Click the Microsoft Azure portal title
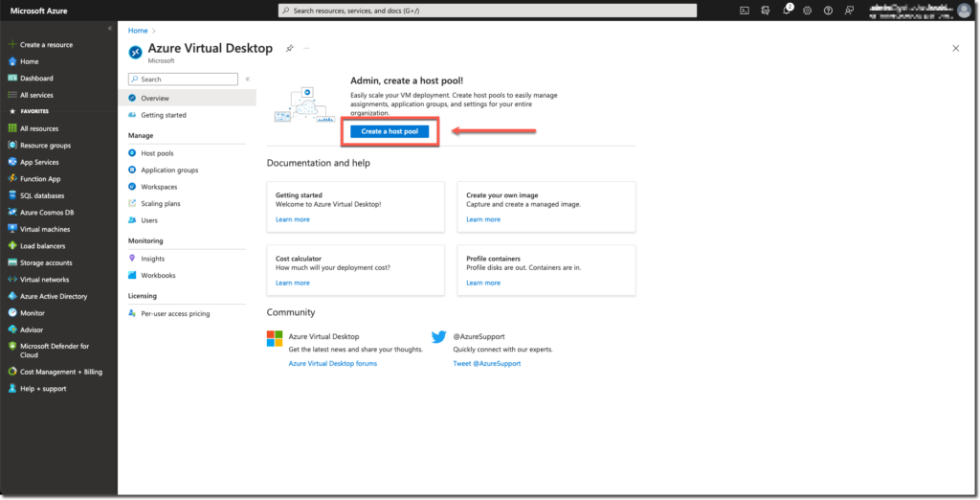The image size is (980, 500). coord(38,11)
